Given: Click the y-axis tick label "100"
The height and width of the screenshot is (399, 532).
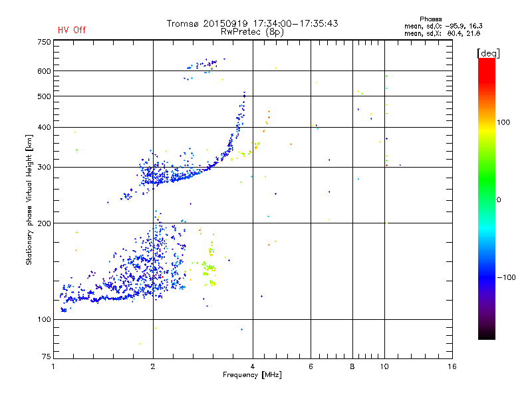Looking at the screenshot, I should (x=44, y=320).
